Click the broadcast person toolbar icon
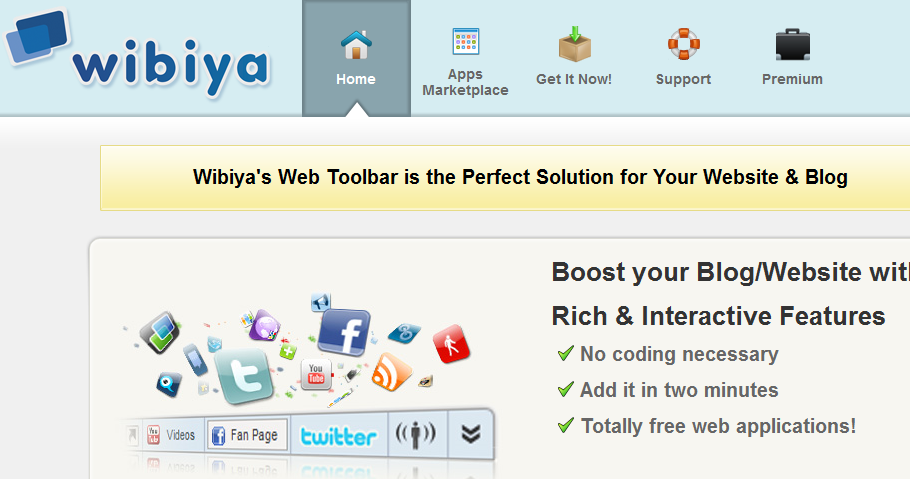910x479 pixels. click(416, 434)
